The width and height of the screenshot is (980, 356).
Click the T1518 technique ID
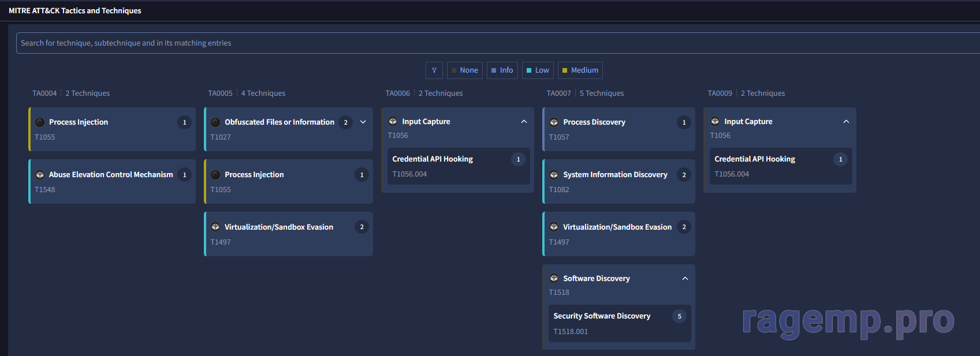coord(559,293)
